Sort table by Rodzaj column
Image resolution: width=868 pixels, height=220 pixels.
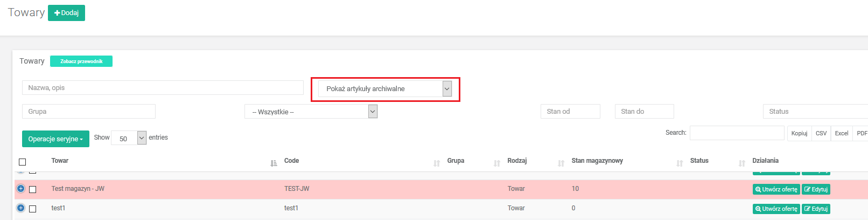[517, 161]
